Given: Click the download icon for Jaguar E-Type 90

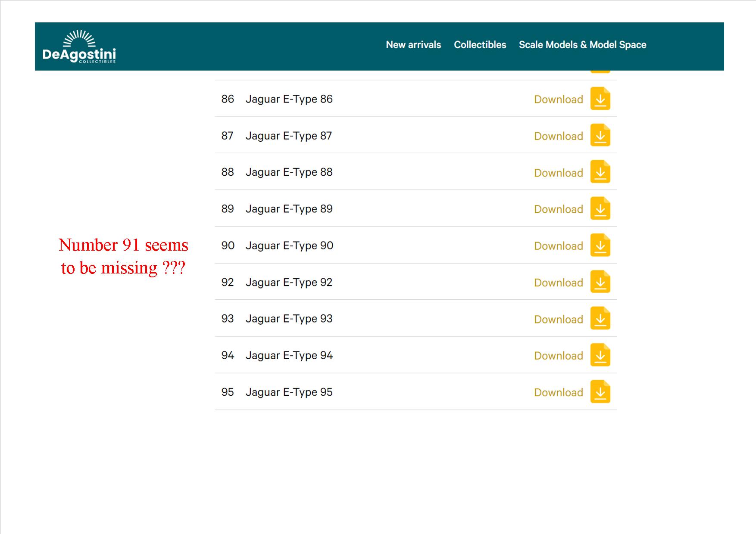Looking at the screenshot, I should (x=600, y=245).
